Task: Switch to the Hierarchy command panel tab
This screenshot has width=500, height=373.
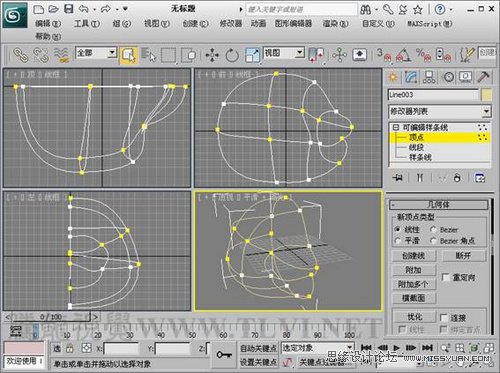Action: (429, 77)
